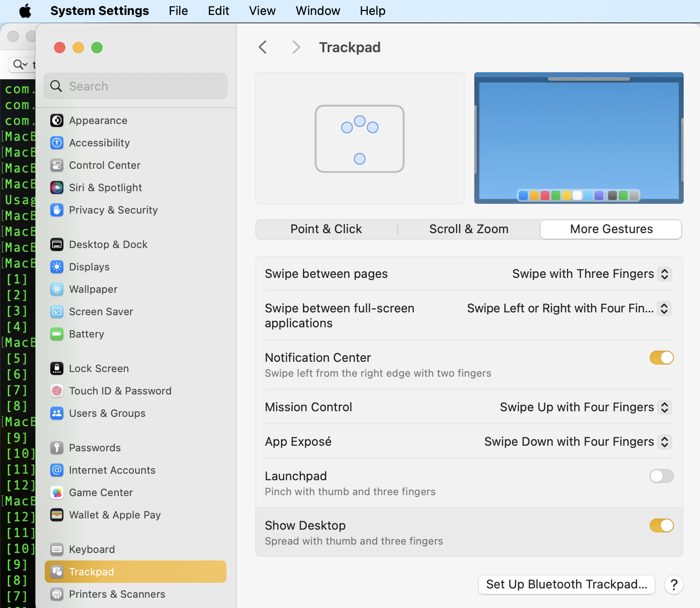
Task: Open Accessibility icon in sidebar
Action: pos(57,143)
